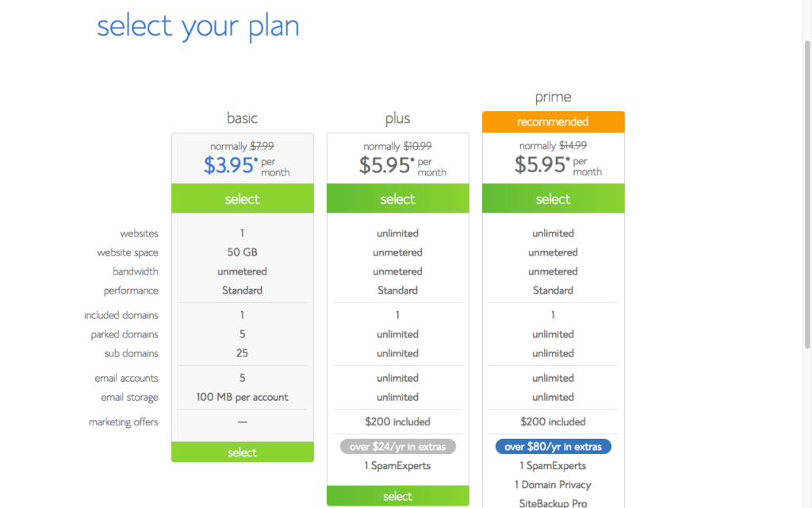Select the basic plan top button
The width and height of the screenshot is (812, 508).
pyautogui.click(x=243, y=198)
